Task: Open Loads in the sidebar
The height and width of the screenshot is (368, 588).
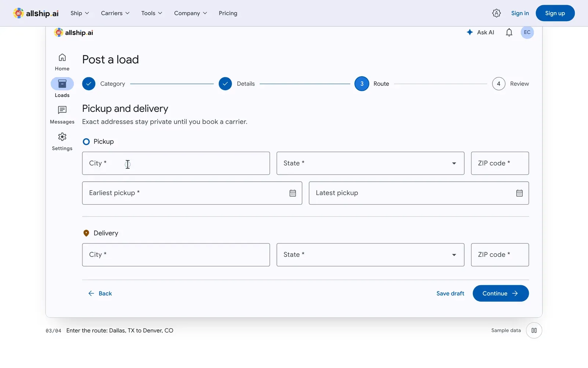Action: [x=62, y=88]
